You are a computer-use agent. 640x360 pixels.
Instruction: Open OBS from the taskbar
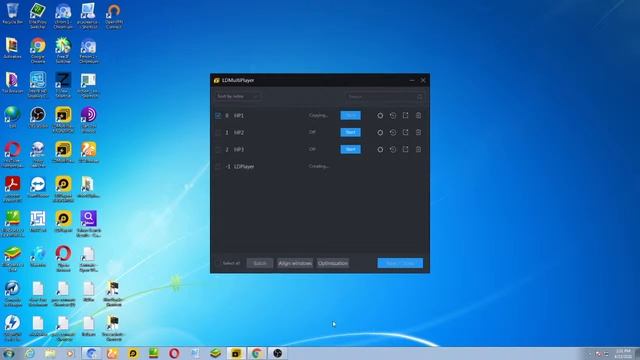278,353
